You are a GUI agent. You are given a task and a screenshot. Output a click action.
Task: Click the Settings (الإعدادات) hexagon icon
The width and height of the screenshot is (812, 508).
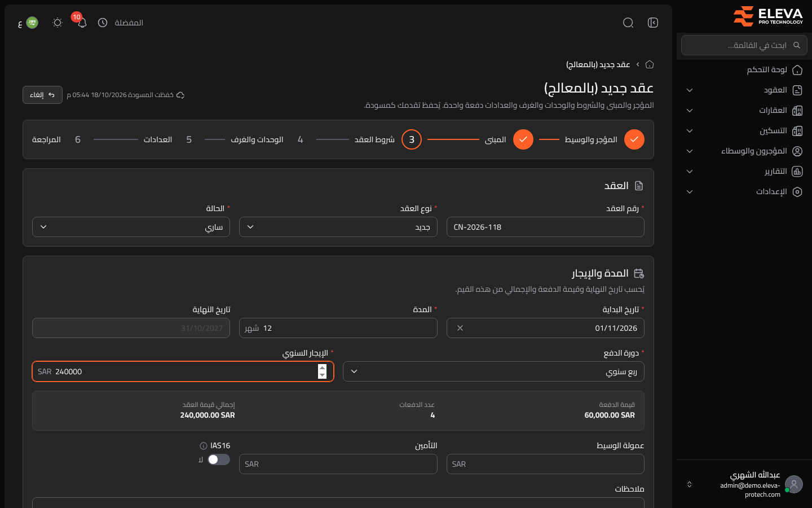(797, 192)
